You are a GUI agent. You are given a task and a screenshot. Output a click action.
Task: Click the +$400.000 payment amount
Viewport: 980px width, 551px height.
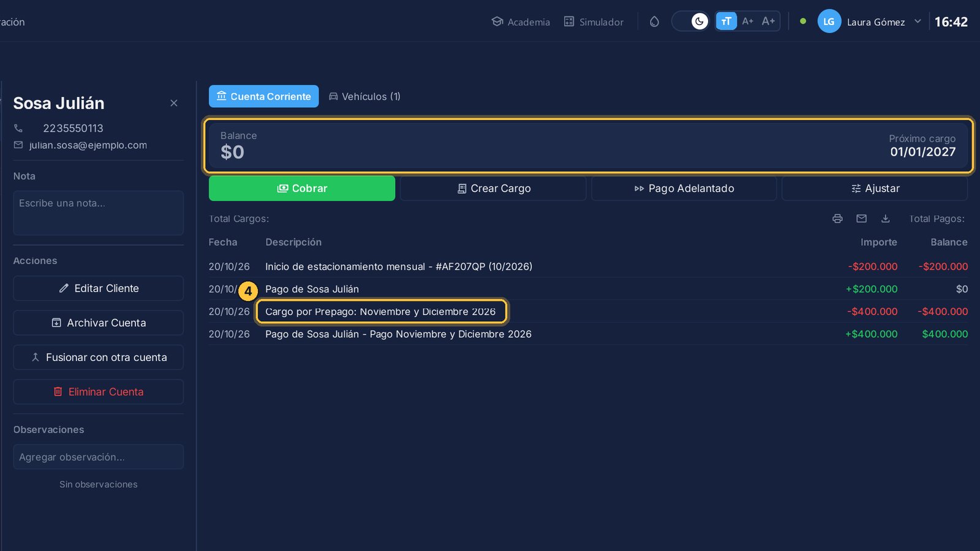872,334
